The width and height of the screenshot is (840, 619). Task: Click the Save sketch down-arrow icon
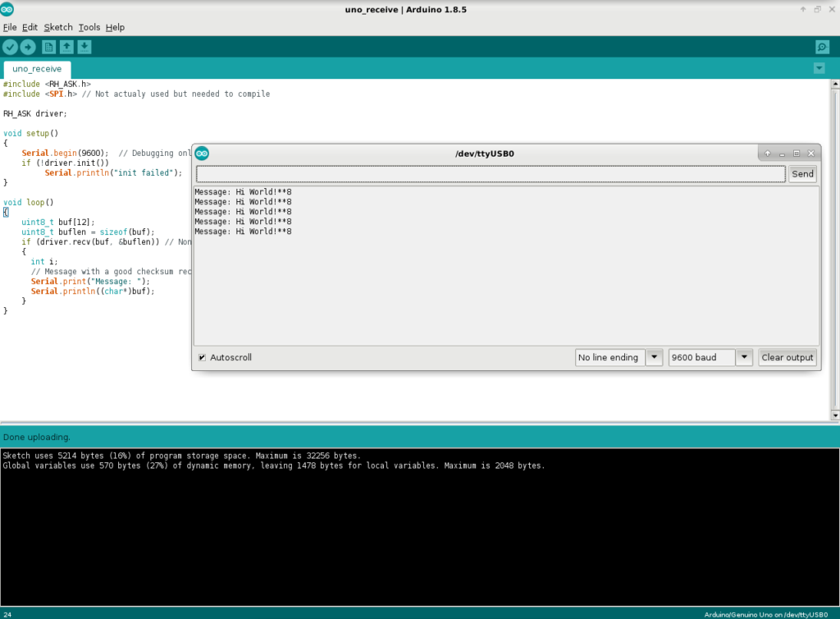[x=84, y=47]
